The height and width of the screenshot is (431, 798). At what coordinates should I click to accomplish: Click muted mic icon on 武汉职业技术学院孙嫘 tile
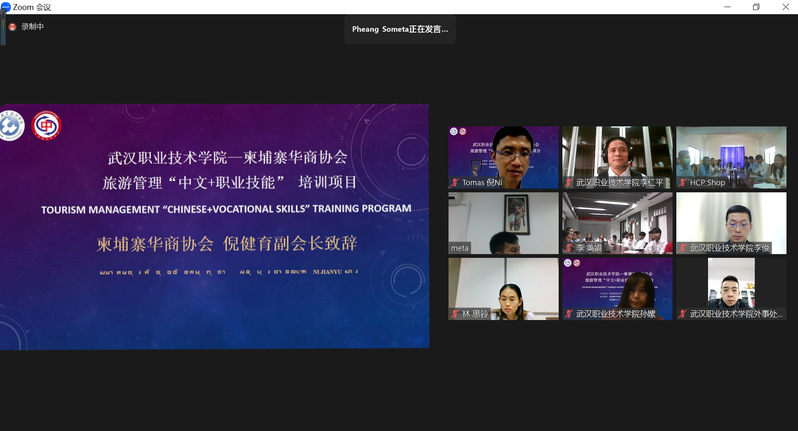tap(569, 314)
